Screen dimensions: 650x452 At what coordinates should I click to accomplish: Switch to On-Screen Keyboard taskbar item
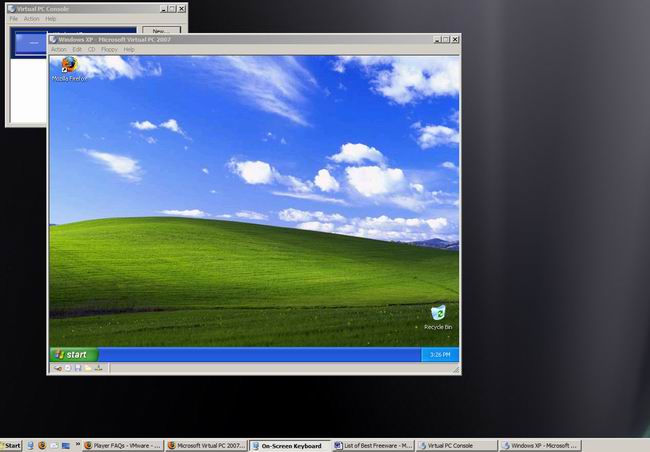290,446
